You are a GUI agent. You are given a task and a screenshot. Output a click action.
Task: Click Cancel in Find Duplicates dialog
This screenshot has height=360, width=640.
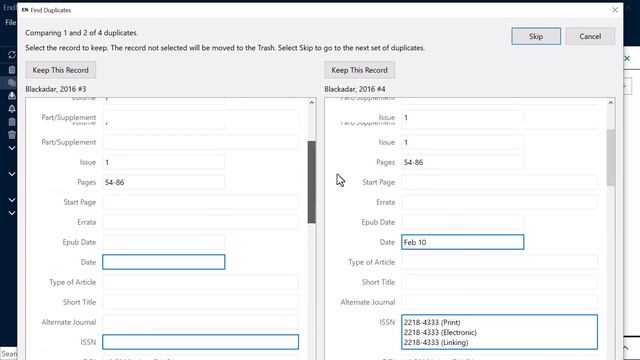590,36
